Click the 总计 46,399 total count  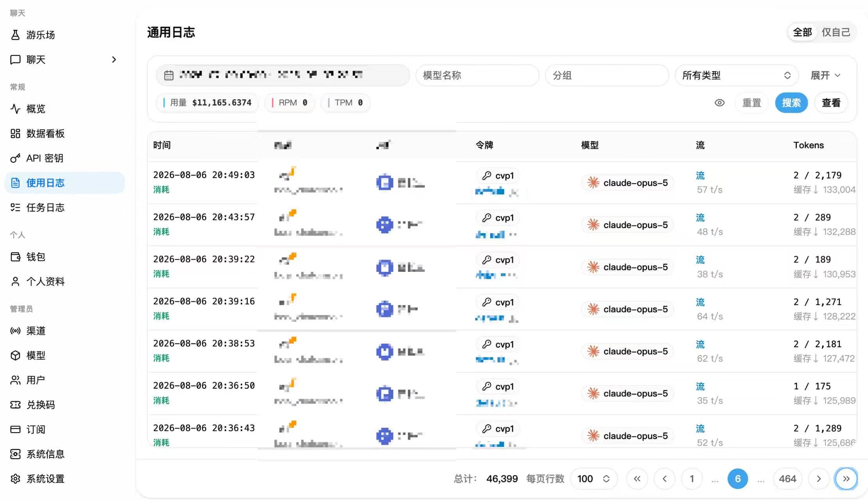tap(486, 479)
